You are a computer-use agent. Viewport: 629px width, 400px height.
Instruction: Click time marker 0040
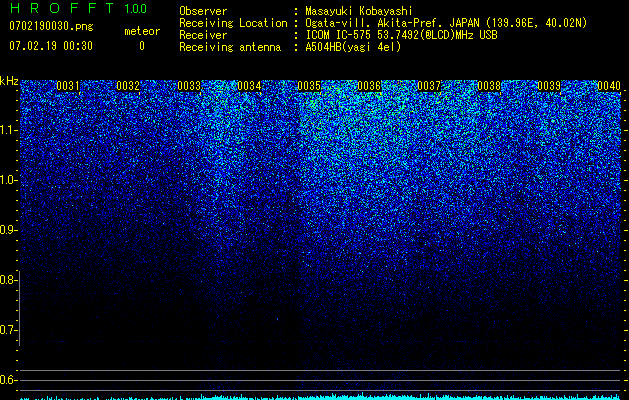tap(609, 86)
